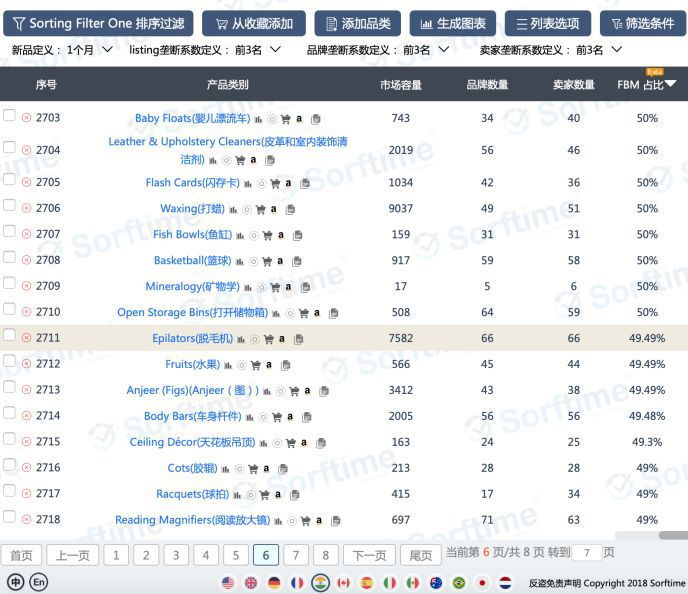Switch to the United States flag site
688x594 pixels.
pos(228,583)
